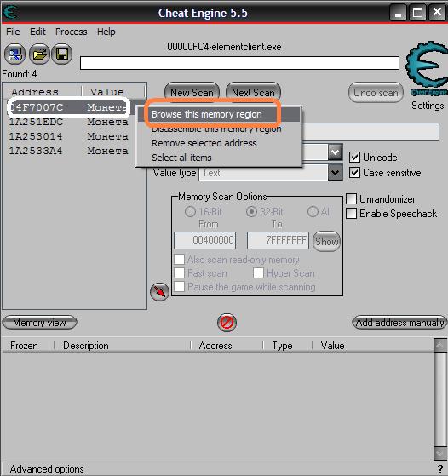Click Add address manually
448x476 pixels.
tap(399, 323)
